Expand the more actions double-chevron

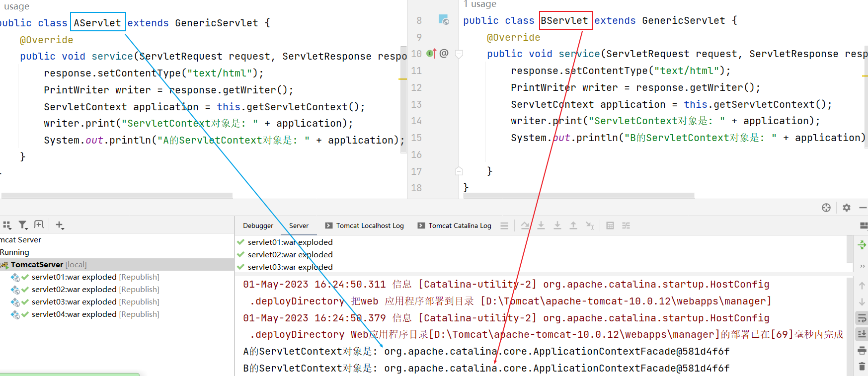point(862,266)
